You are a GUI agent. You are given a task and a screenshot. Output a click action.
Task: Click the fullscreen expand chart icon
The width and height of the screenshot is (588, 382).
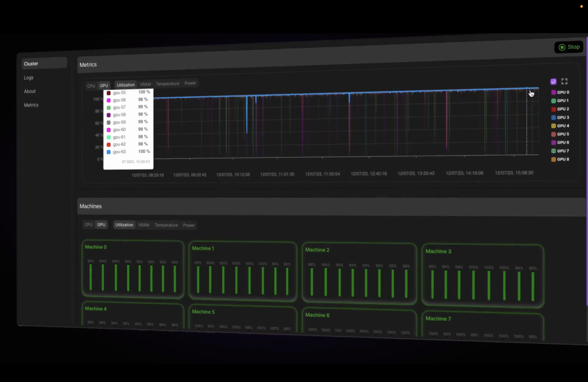(564, 81)
